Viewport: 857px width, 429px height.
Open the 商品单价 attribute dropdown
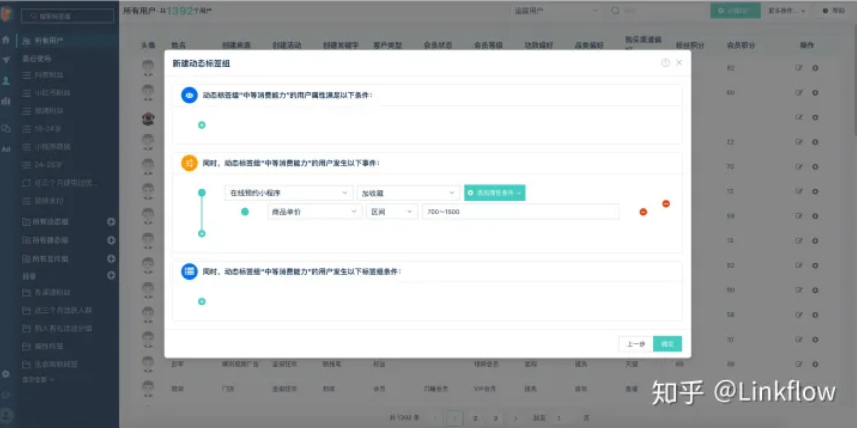coord(314,212)
